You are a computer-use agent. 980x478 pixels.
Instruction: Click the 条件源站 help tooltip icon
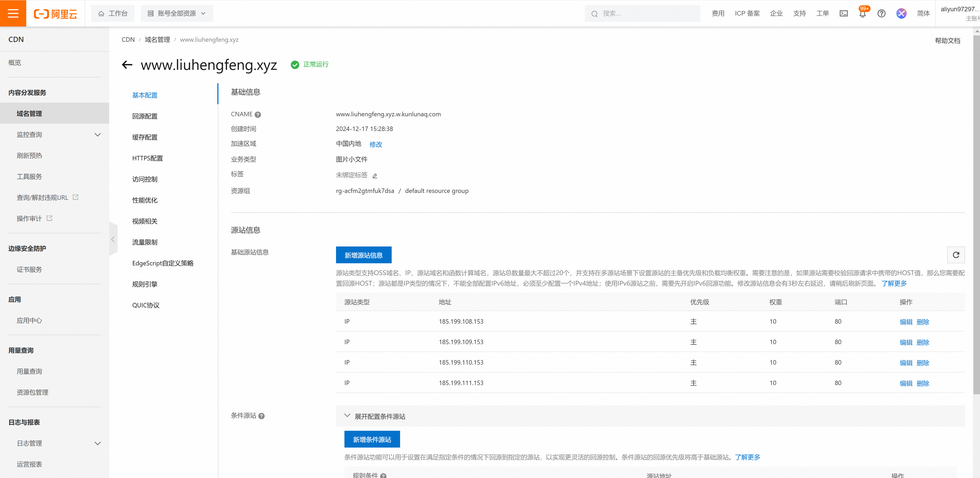pos(261,416)
